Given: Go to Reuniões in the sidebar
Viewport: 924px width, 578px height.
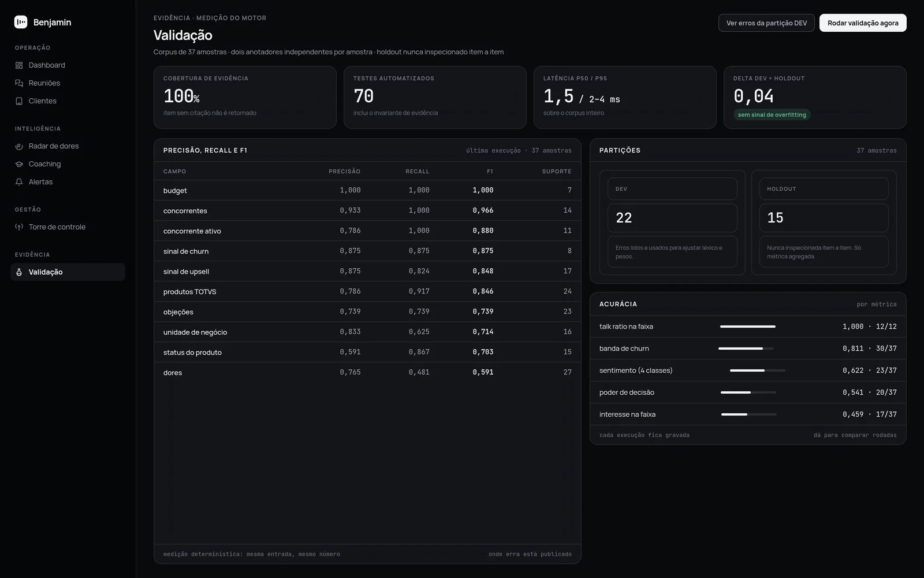Looking at the screenshot, I should [68, 83].
